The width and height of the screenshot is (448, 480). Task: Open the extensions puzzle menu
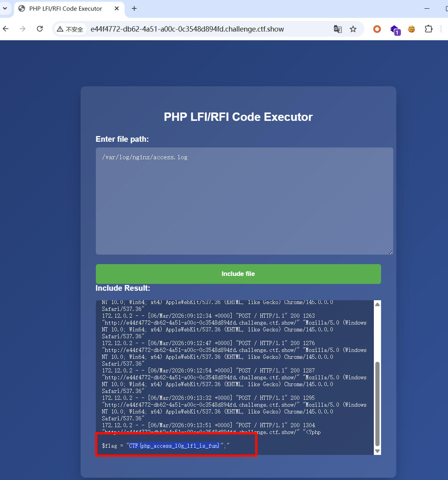coord(429,29)
